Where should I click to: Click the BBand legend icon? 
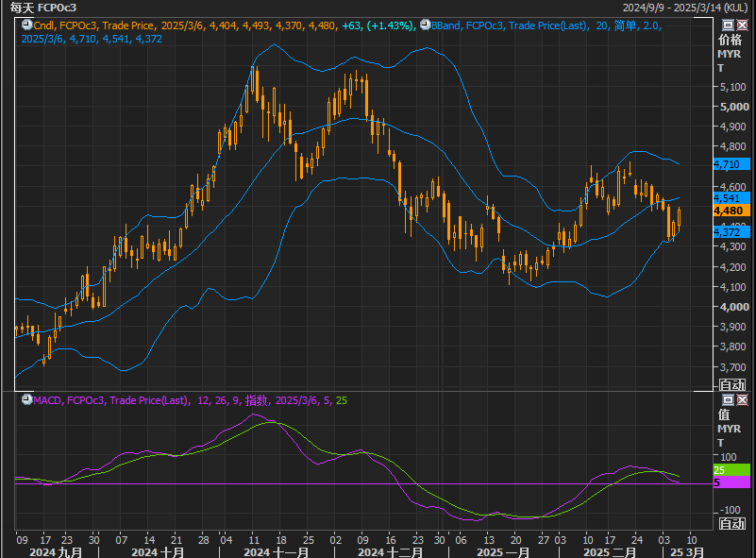click(x=424, y=25)
